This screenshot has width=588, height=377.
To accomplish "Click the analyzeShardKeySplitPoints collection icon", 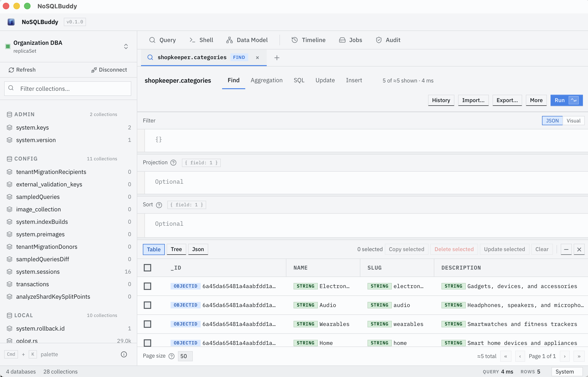I will [9, 297].
